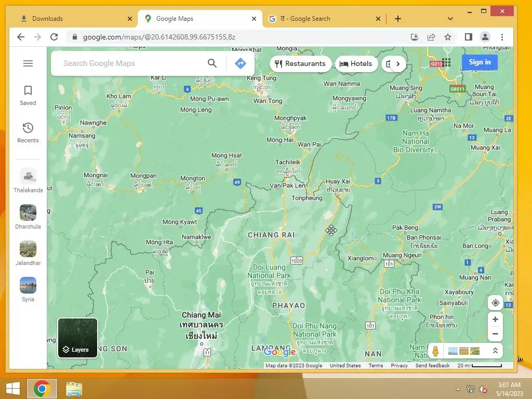Open the Saved places panel
The height and width of the screenshot is (399, 532).
28,96
